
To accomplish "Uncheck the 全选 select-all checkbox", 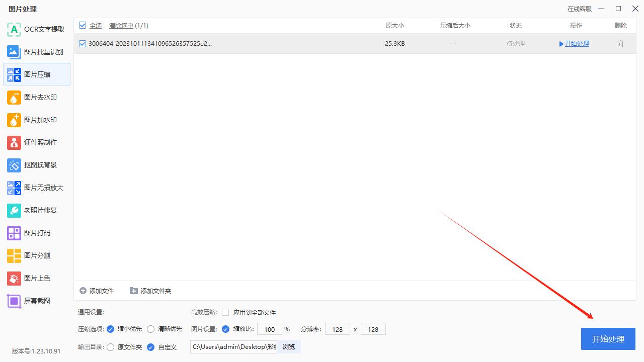I will 83,25.
